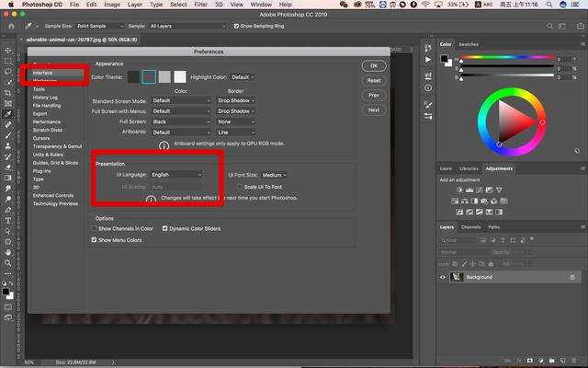Open the UI Font Size dropdown
Viewport: 588px width, 368px height.
274,175
